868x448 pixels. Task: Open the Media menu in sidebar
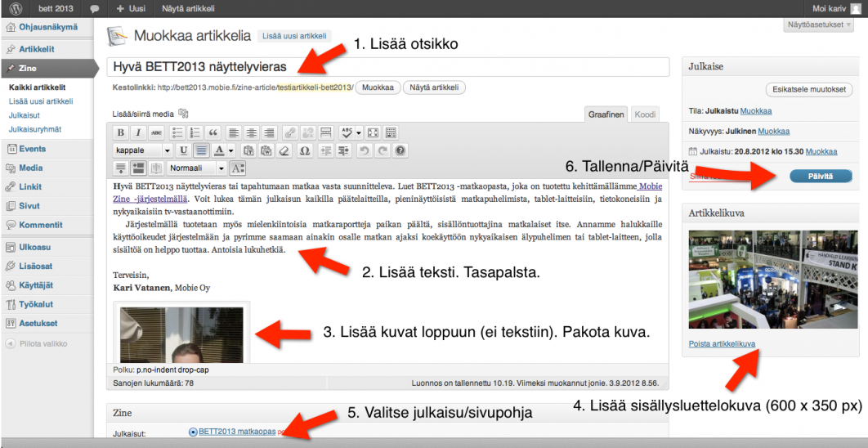coord(30,168)
